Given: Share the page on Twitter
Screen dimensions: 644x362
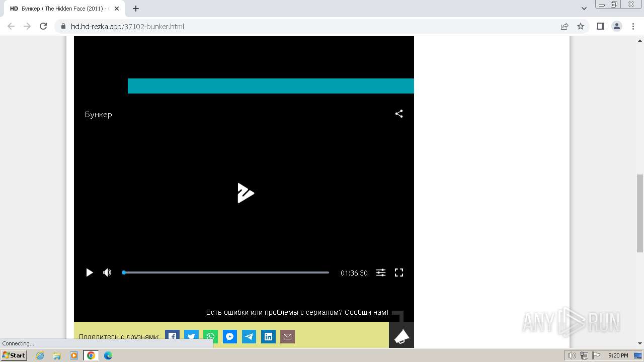Looking at the screenshot, I should coord(191,336).
